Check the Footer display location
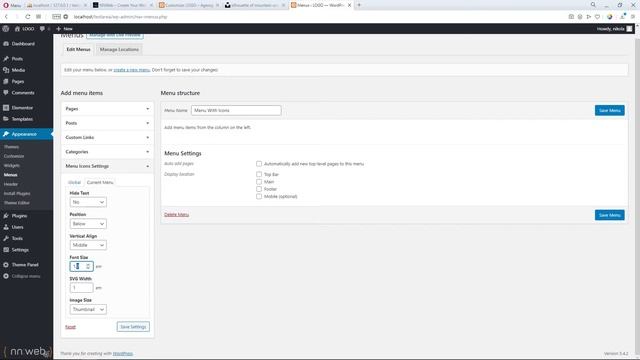Screen dimensions: 640x360 (259, 189)
